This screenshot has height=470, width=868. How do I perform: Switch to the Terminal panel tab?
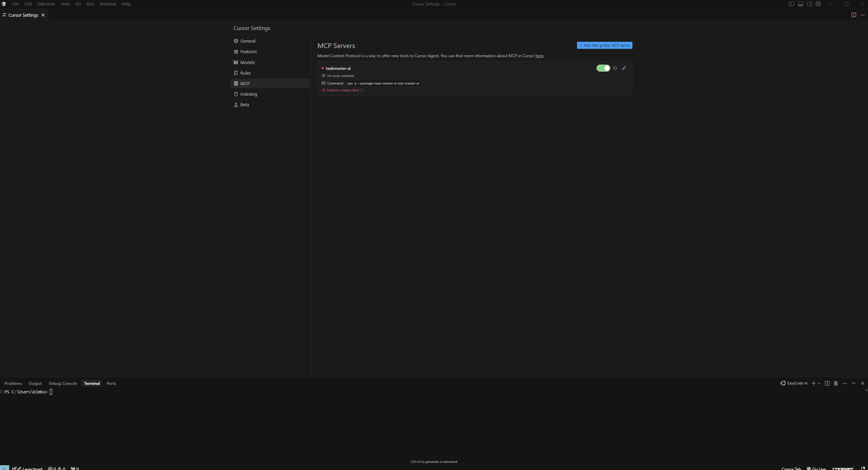(x=92, y=383)
